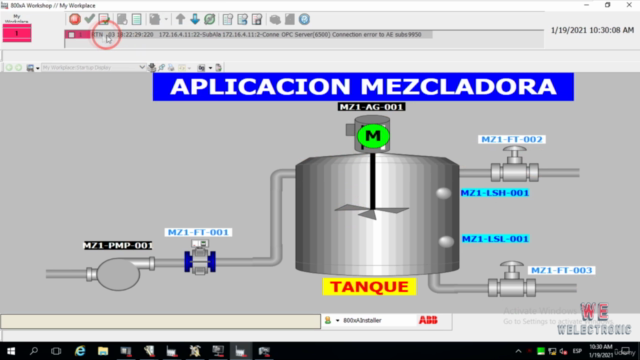Launch Internet Explorer from the taskbar
The width and height of the screenshot is (640, 360).
pos(80,351)
